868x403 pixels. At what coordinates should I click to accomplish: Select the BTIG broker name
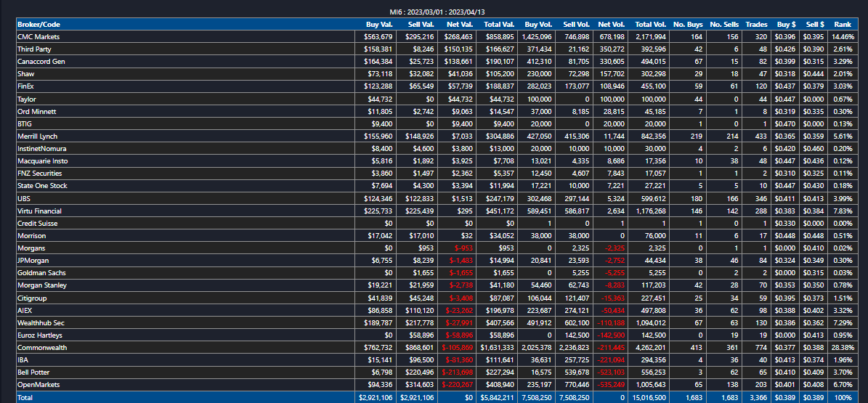click(x=25, y=124)
